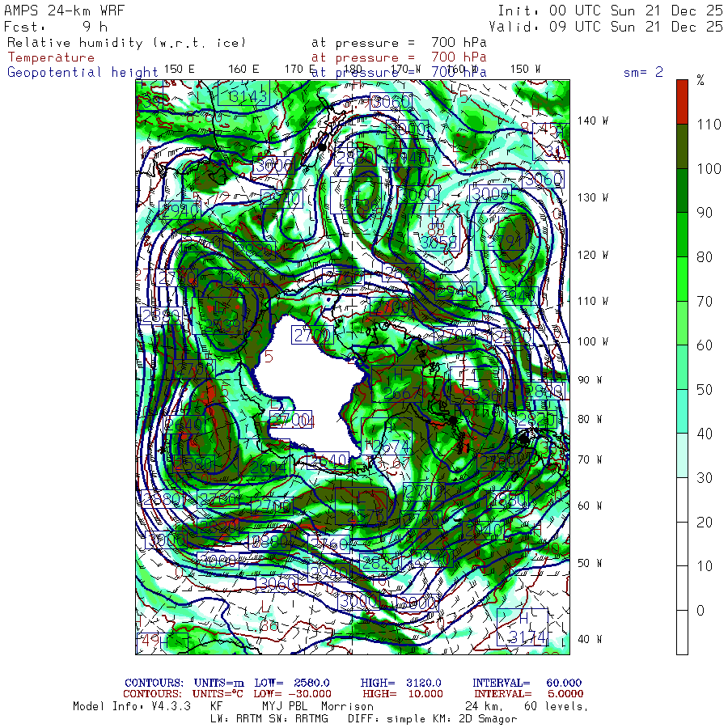728x728 pixels.
Task: Click the Relative humidity legend text
Action: point(126,42)
